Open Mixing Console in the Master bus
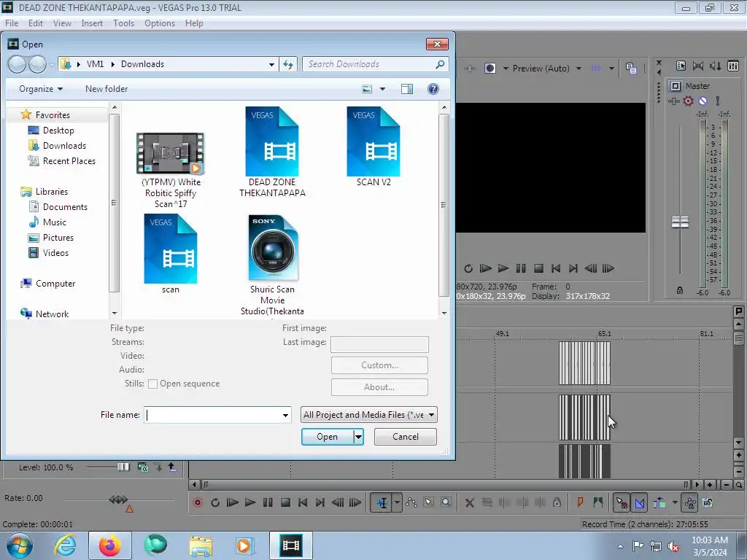Screen dimensions: 747x560 click(x=733, y=66)
